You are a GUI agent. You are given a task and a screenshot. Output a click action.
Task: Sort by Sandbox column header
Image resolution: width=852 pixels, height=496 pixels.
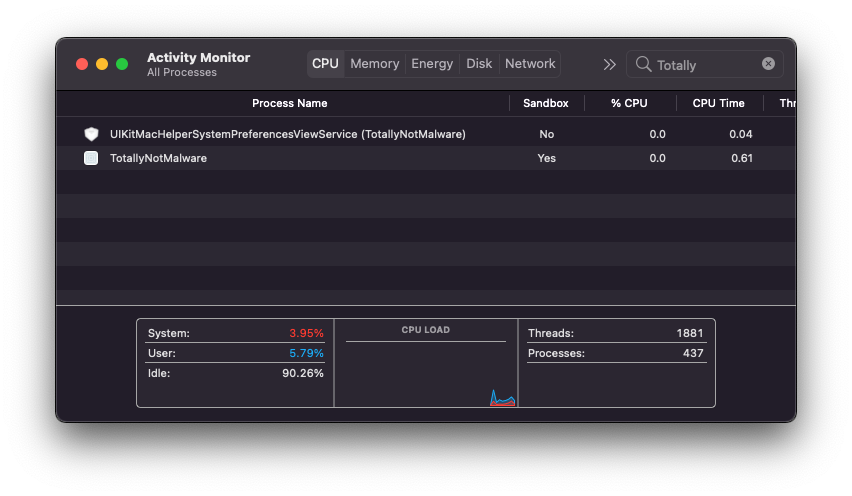coord(546,103)
